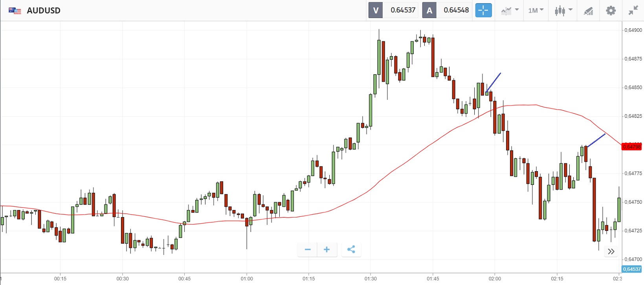Open the candlestick chart type dropdown
The height and width of the screenshot is (285, 644).
coord(563,10)
